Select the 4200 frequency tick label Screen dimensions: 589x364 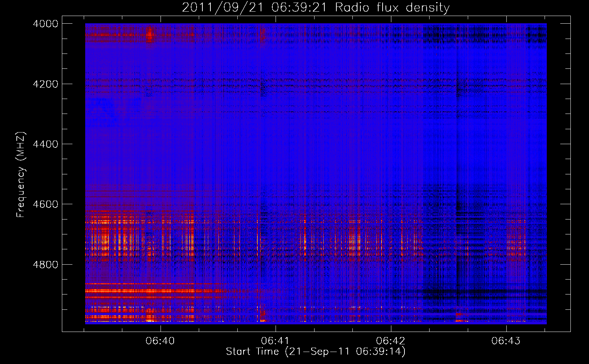[x=46, y=84]
